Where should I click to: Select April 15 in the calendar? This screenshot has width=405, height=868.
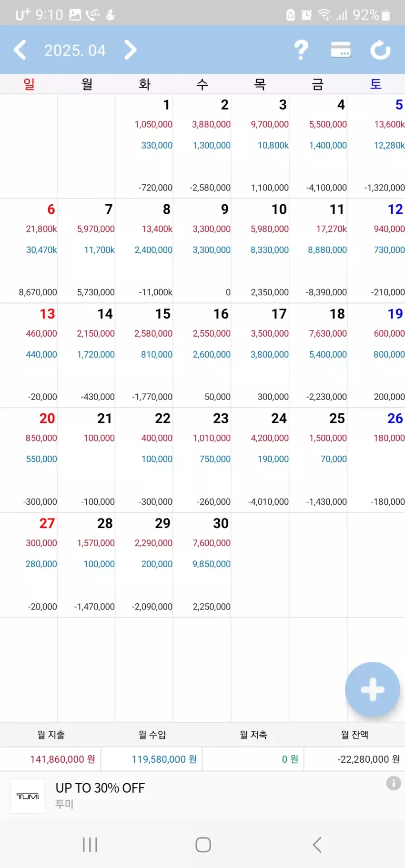(x=144, y=355)
